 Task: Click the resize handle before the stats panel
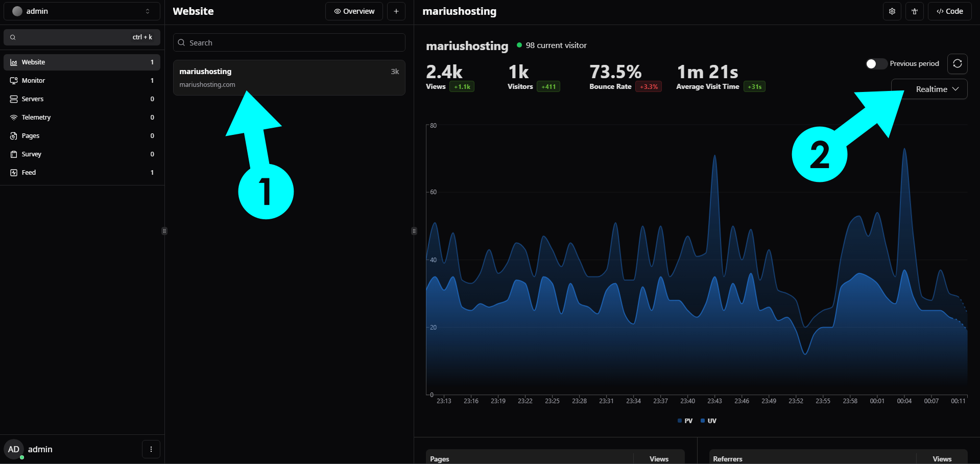414,231
